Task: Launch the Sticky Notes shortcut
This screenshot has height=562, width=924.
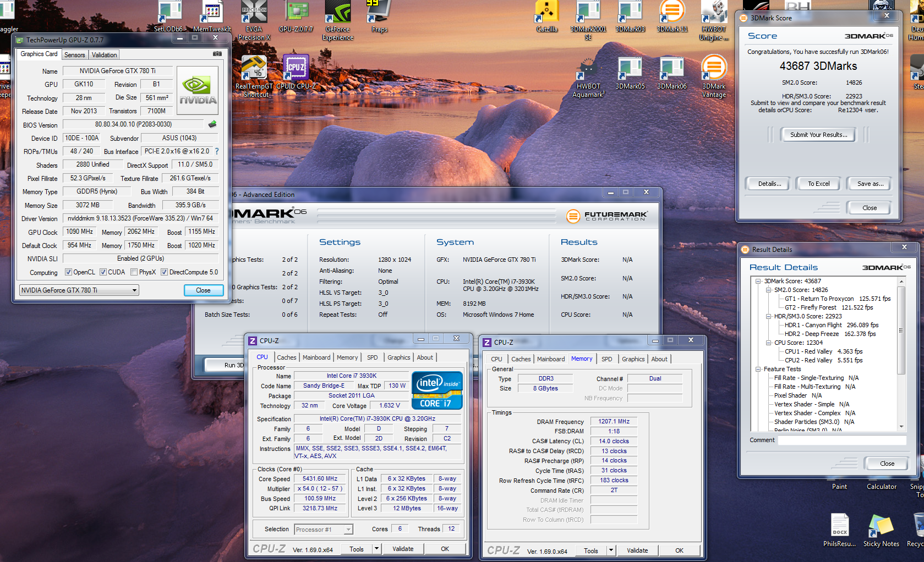Action: click(x=881, y=530)
